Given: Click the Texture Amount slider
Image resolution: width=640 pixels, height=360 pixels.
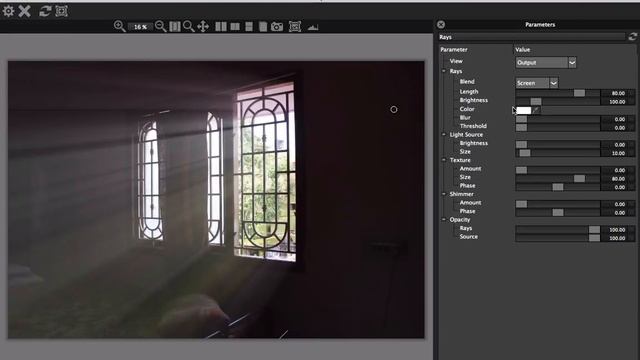Looking at the screenshot, I should point(558,170).
